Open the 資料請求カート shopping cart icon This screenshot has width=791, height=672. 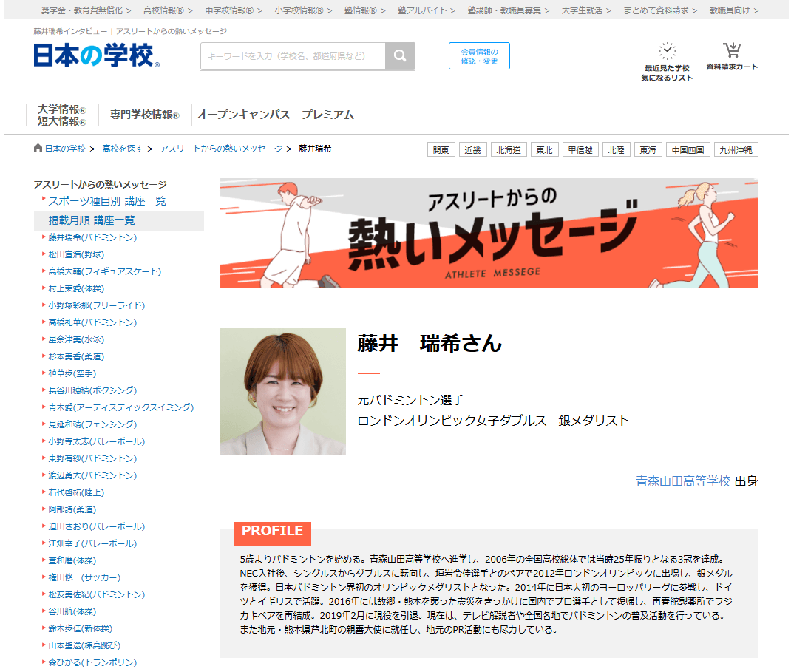(731, 50)
